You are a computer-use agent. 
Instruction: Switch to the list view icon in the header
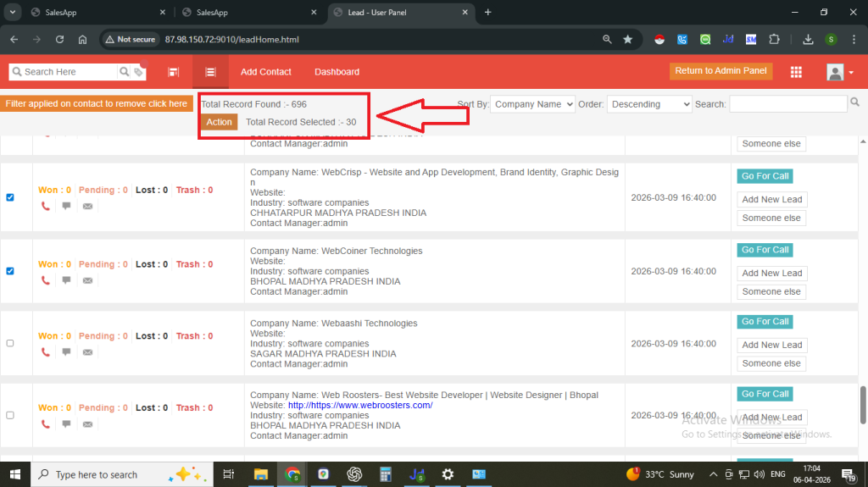(x=210, y=72)
